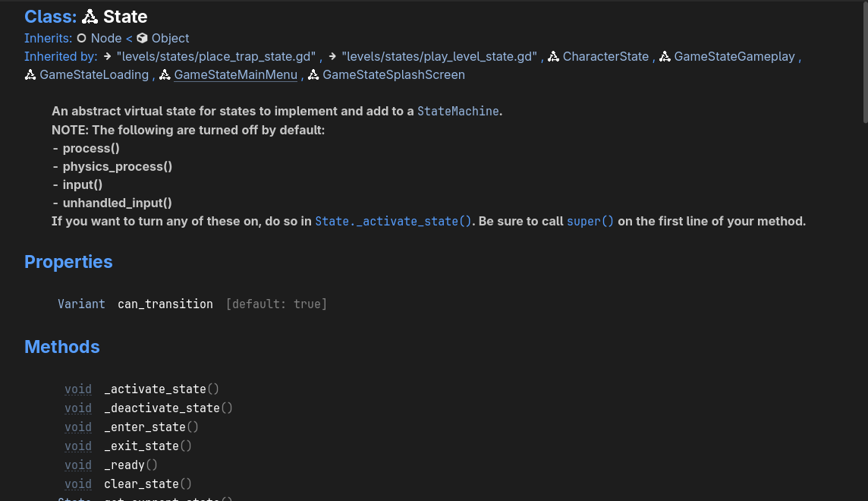
Task: Open the StateMachine reference link
Action: pyautogui.click(x=458, y=112)
